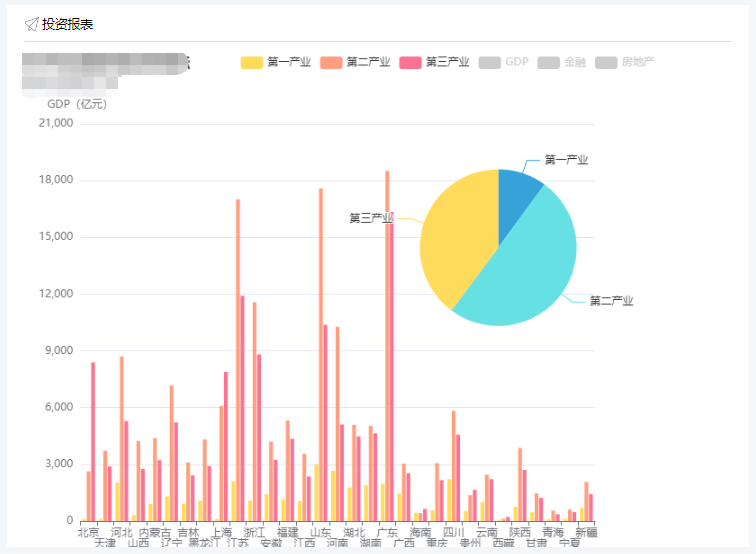This screenshot has height=554, width=756.
Task: Click the 第一产业 label beside the pie chart
Action: pos(566,160)
